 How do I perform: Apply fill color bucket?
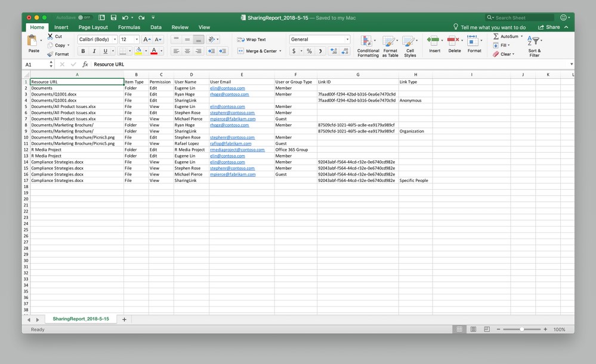click(x=139, y=51)
